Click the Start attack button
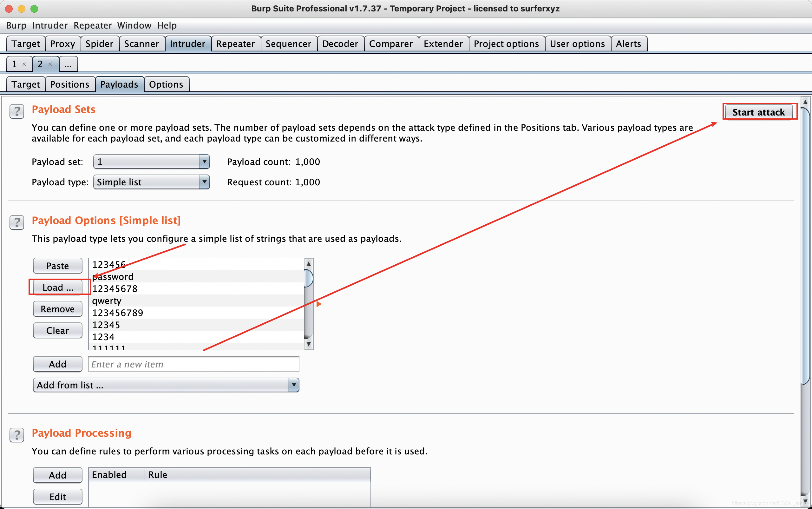This screenshot has width=812, height=509. pyautogui.click(x=758, y=112)
